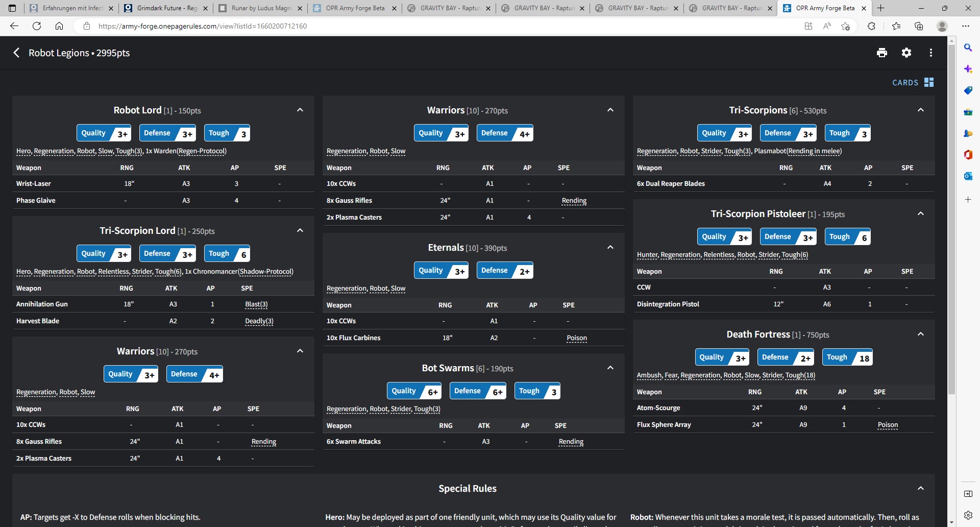Switch to the first GRAVITY BAY tab
The height and width of the screenshot is (527, 980).
pos(448,8)
